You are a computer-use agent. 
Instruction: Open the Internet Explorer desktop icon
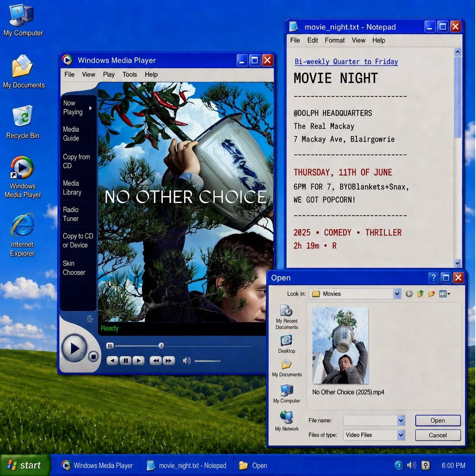22,235
